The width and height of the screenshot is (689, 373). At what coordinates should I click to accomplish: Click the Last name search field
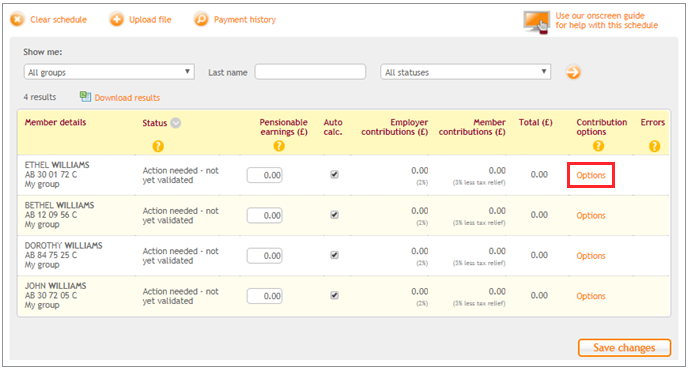310,72
